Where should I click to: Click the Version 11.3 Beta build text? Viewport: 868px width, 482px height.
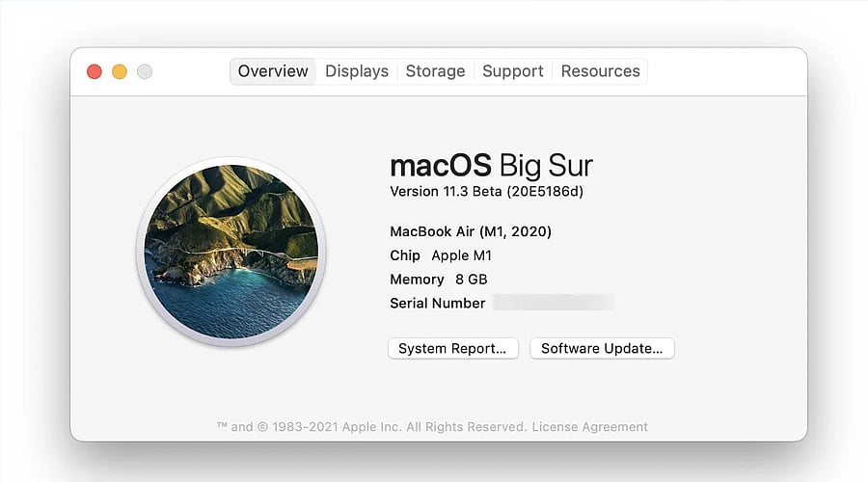[486, 192]
